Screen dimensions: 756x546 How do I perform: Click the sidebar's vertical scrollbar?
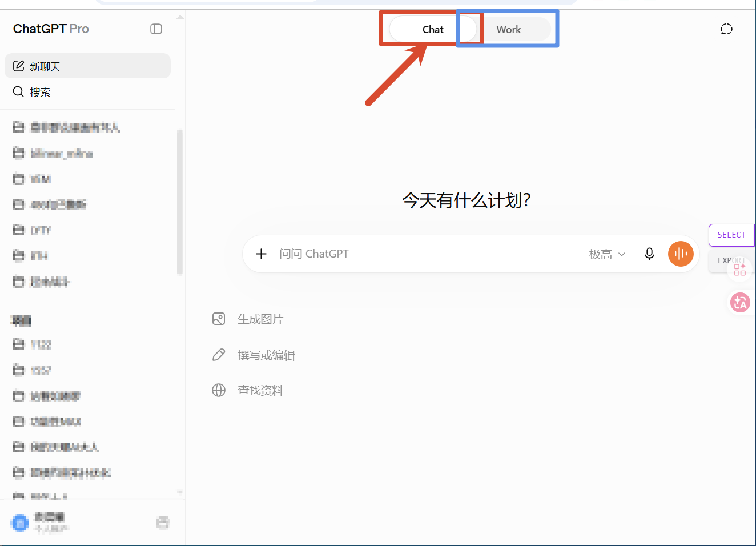[x=180, y=203]
